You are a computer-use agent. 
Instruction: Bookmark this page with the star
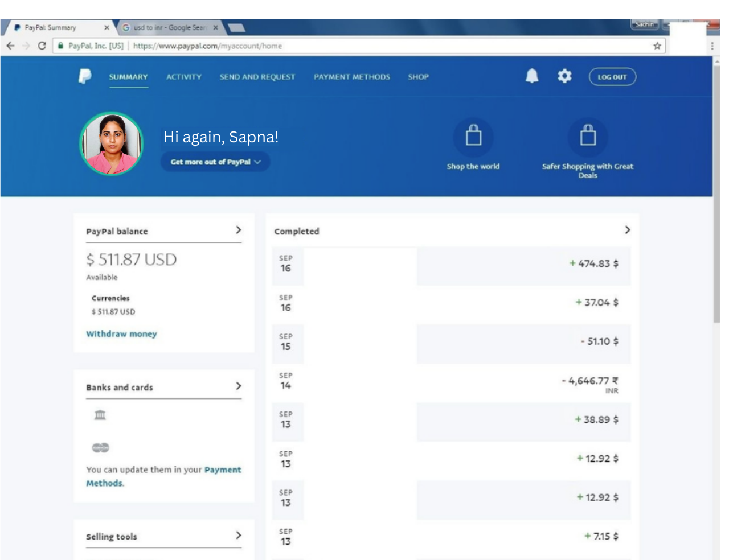(x=657, y=46)
